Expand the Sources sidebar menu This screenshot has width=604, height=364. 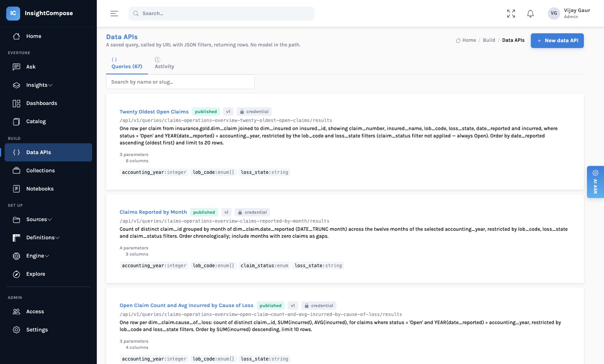(x=48, y=219)
